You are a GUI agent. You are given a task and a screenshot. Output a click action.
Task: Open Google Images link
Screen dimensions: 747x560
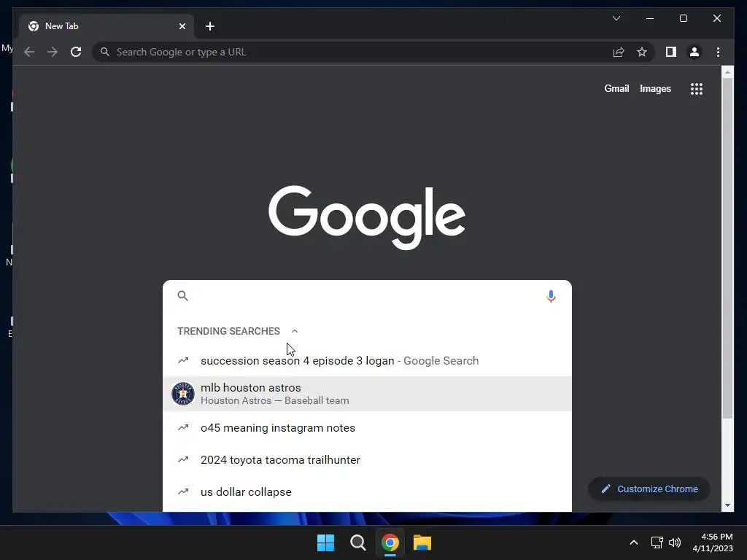click(x=655, y=88)
